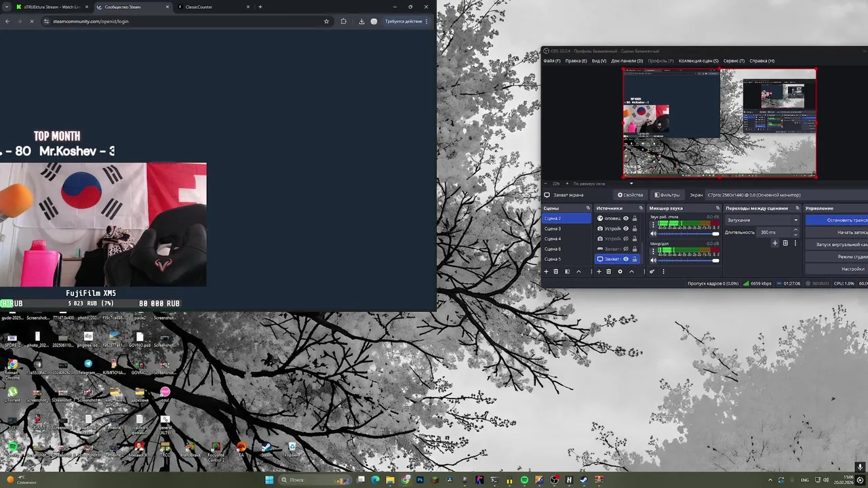Hide the first Устрой source eye icon
Viewport: 868px width, 488px height.
click(x=626, y=228)
